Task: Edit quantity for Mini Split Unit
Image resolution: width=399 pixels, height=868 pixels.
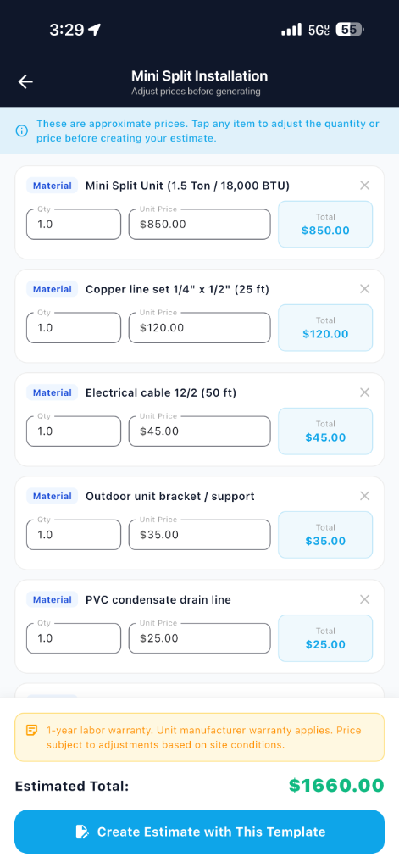Action: click(x=74, y=224)
